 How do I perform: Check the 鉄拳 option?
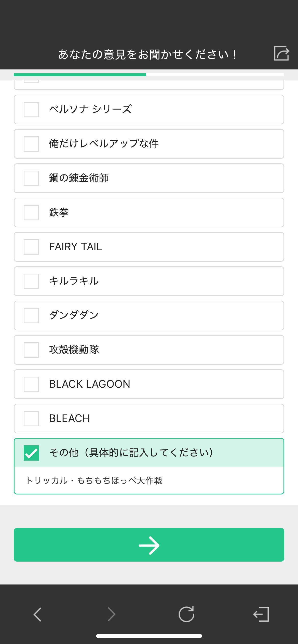pyautogui.click(x=31, y=213)
